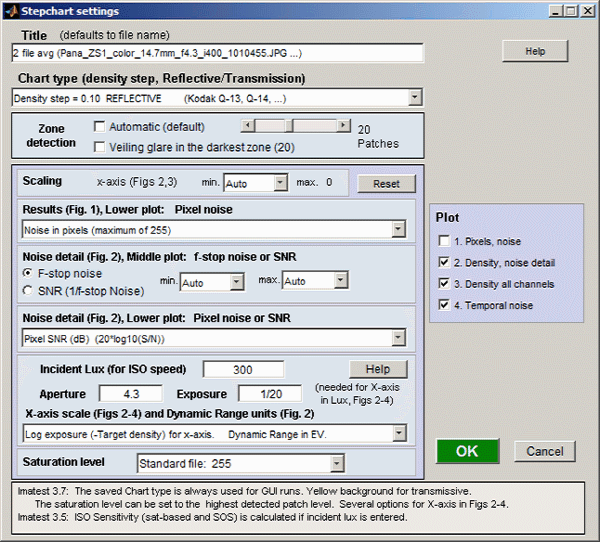Screen dimensions: 600x542
Task: Click the Title text field
Action: tap(218, 53)
